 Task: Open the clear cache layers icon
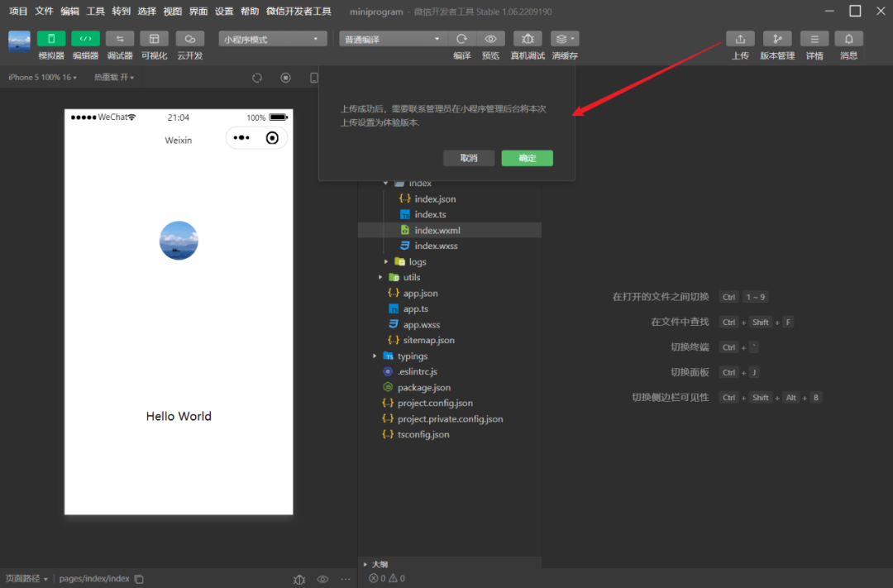click(x=565, y=39)
